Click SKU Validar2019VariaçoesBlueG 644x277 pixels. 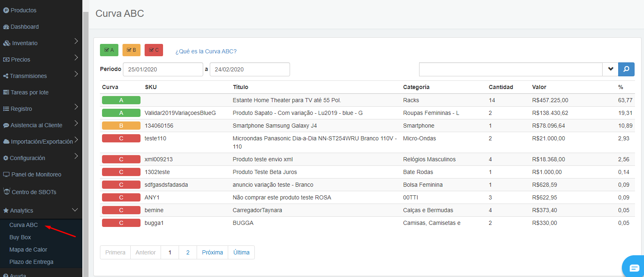[x=180, y=113]
